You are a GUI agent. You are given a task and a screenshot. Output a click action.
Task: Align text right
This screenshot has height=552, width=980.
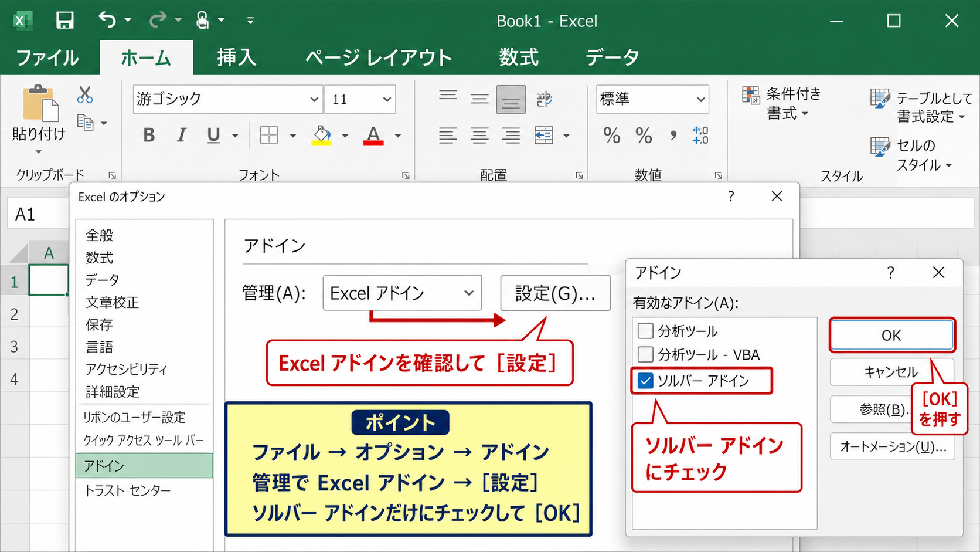(511, 136)
